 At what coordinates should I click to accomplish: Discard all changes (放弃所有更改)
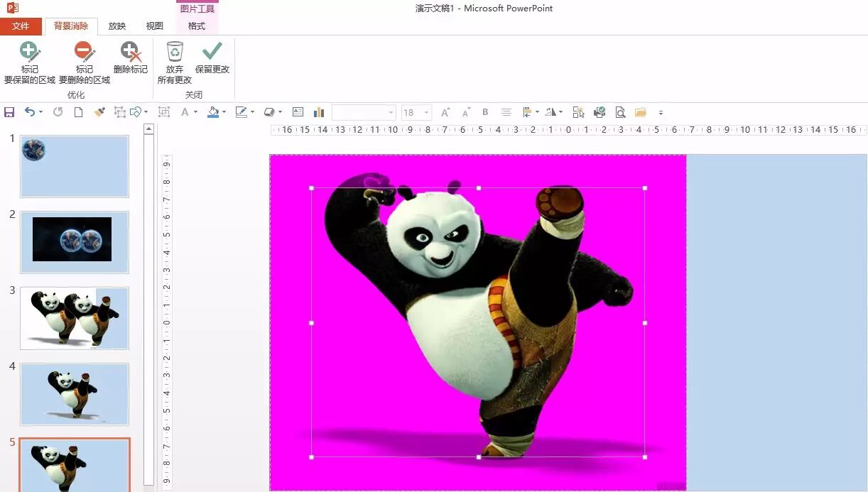pos(175,62)
